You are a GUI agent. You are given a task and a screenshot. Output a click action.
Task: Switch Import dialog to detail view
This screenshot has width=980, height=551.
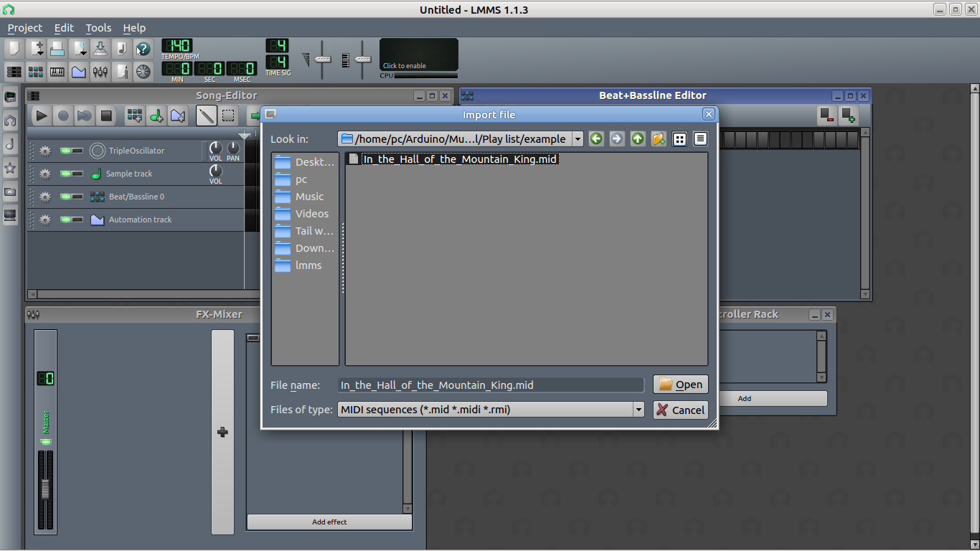(x=700, y=138)
